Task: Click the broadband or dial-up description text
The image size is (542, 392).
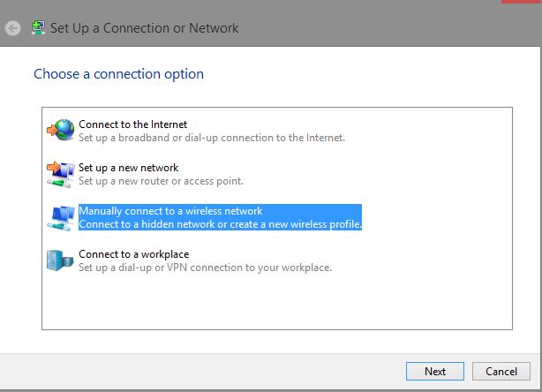Action: [x=211, y=138]
